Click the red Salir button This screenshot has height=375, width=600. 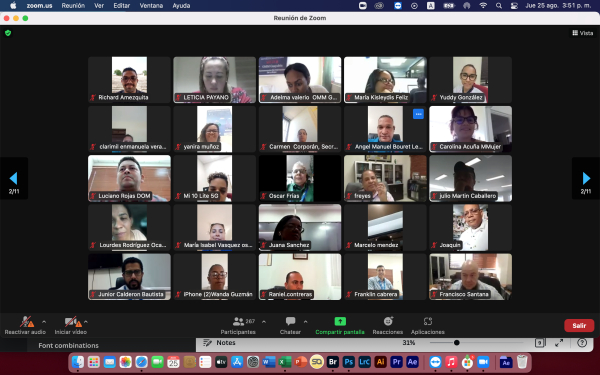[579, 326]
